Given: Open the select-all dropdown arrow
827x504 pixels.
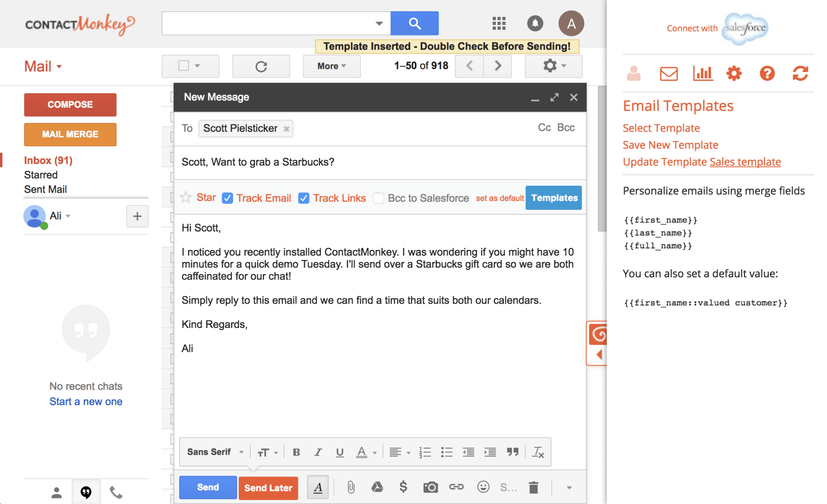Looking at the screenshot, I should (x=197, y=65).
